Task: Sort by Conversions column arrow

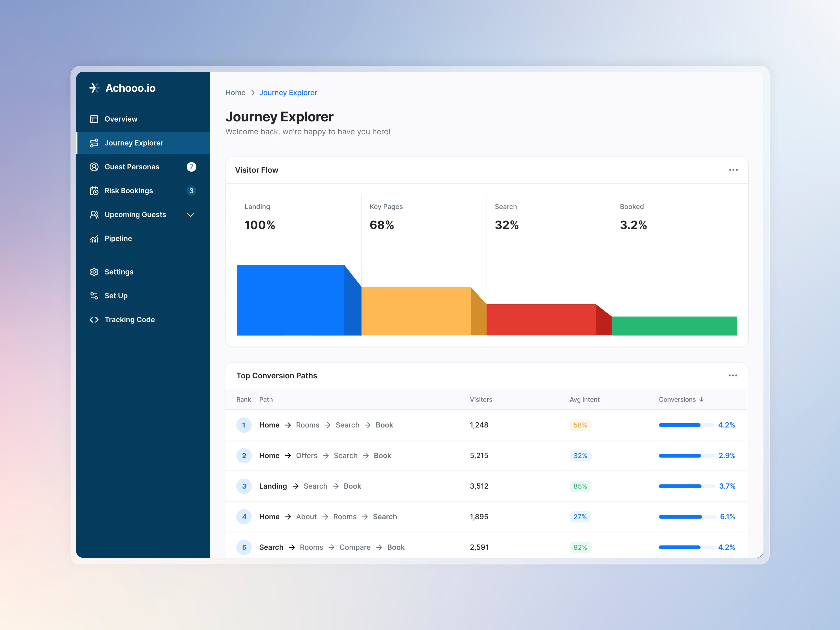Action: click(x=701, y=400)
